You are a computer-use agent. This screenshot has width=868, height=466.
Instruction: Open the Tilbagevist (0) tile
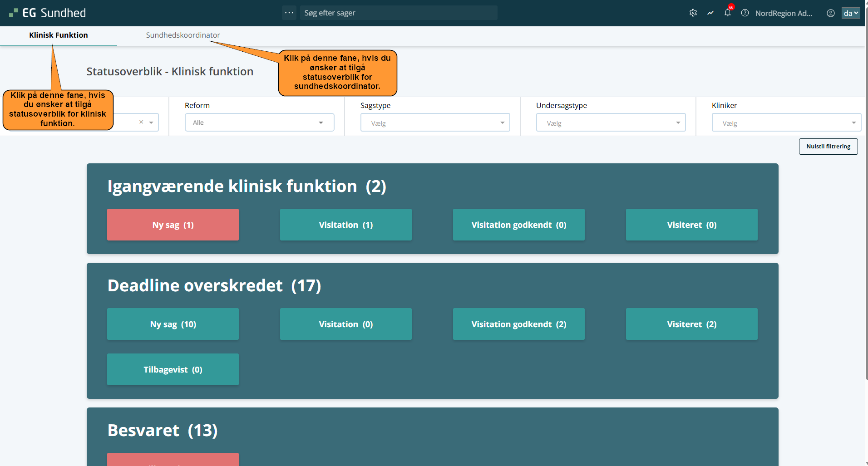tap(173, 369)
